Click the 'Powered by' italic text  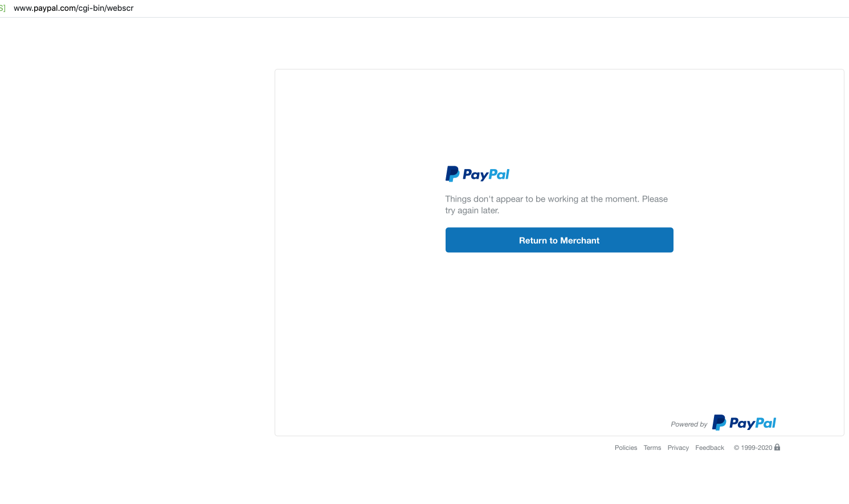[689, 424]
